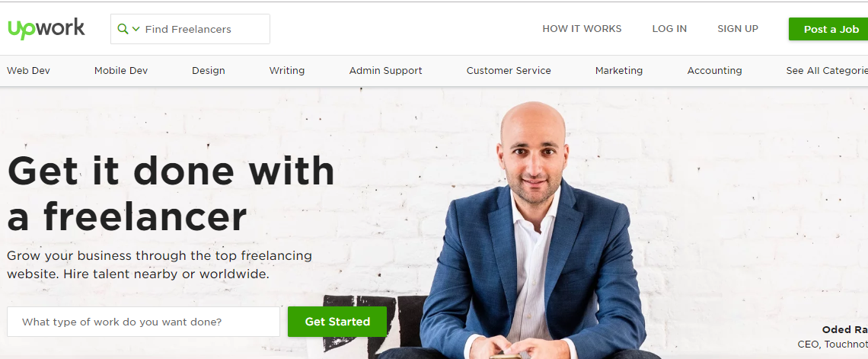This screenshot has height=359, width=868.
Task: Open the Sign Up page
Action: pyautogui.click(x=737, y=29)
